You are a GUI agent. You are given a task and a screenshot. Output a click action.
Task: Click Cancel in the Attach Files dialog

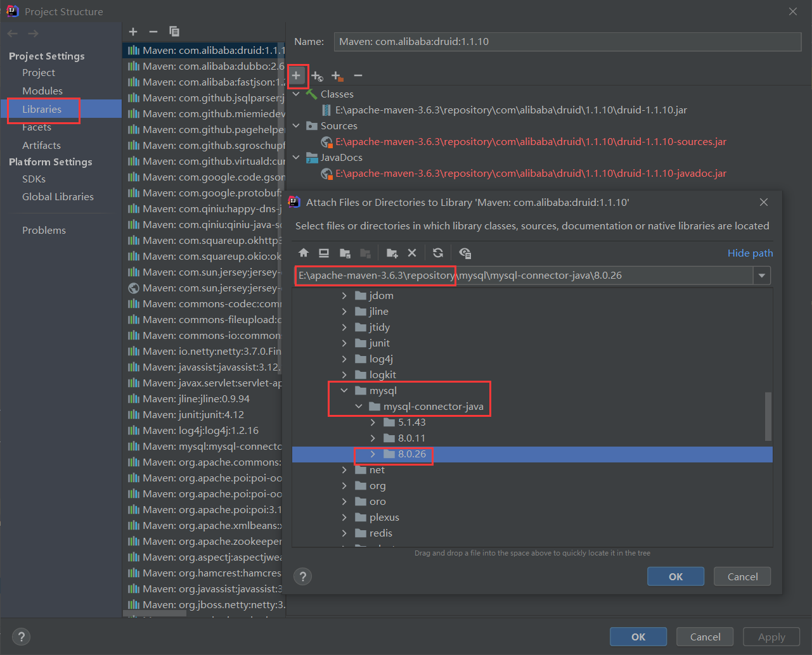742,576
